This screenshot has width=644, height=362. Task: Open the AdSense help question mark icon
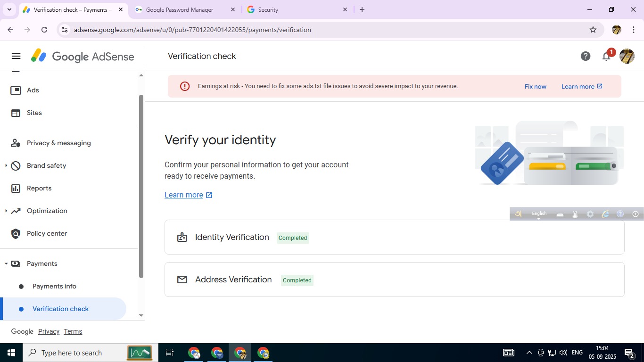tap(586, 57)
